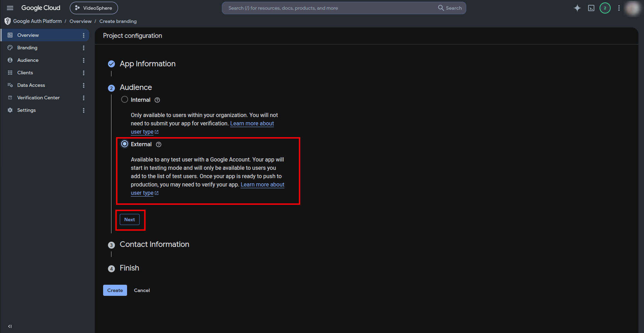Go to Google Auth Platform breadcrumb
Viewport: 644px width, 333px height.
[37, 21]
